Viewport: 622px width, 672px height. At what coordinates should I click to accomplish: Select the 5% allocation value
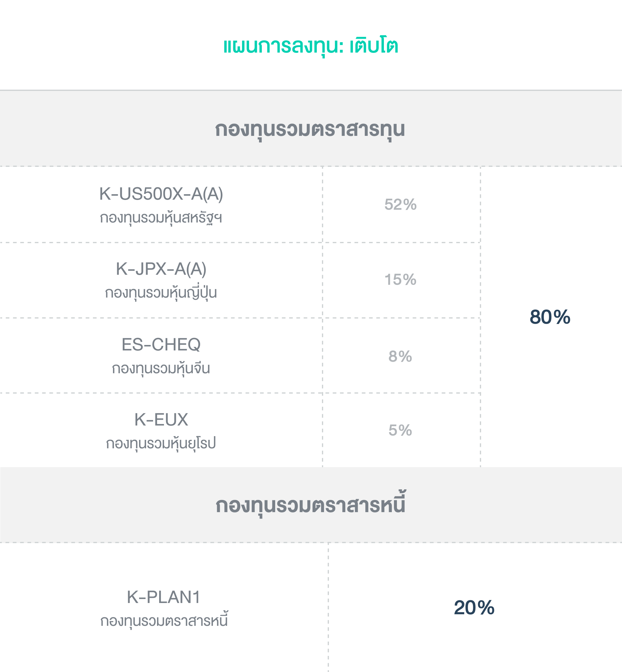400,430
